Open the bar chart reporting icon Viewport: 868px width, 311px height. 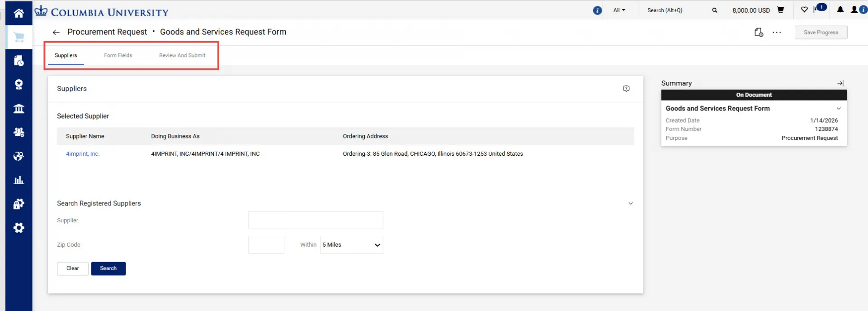(x=19, y=180)
